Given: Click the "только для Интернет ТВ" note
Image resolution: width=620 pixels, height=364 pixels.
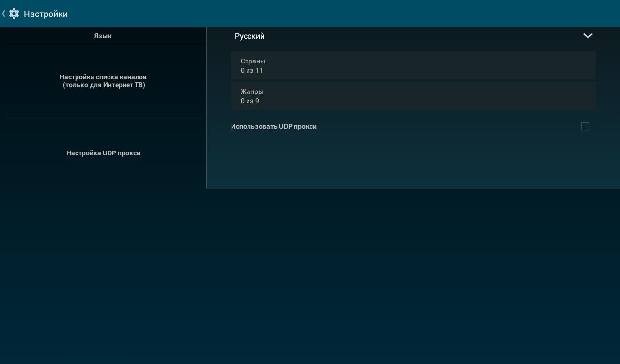Looking at the screenshot, I should [104, 85].
